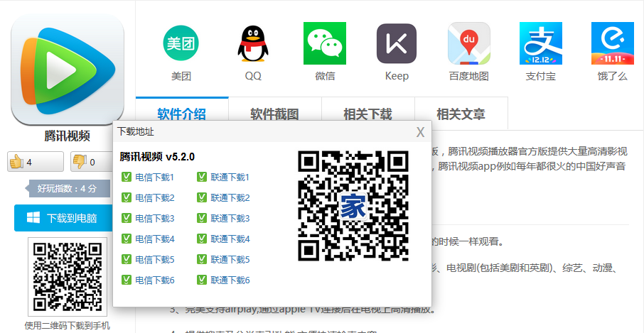Click the 百度地图 text label
644x333 pixels.
click(468, 76)
